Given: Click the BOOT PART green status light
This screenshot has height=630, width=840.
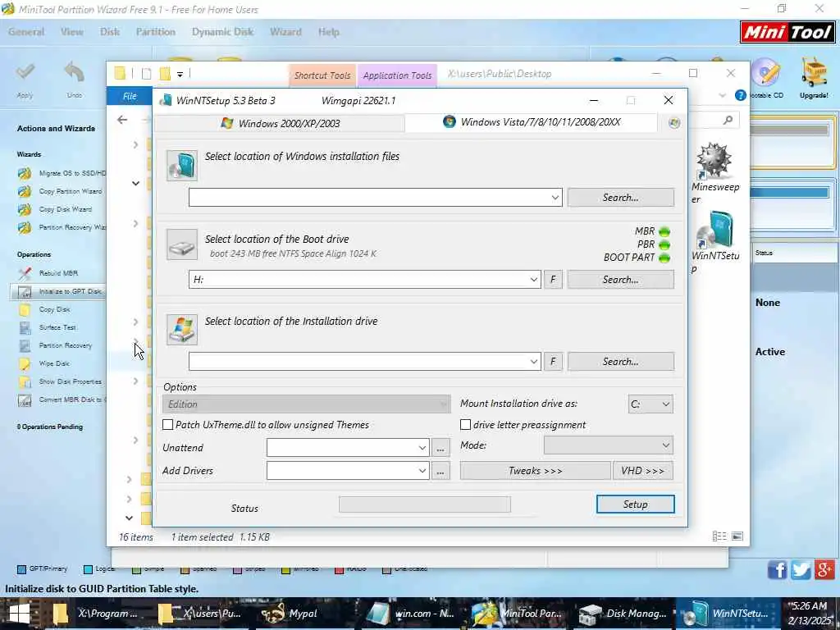Looking at the screenshot, I should (x=664, y=258).
